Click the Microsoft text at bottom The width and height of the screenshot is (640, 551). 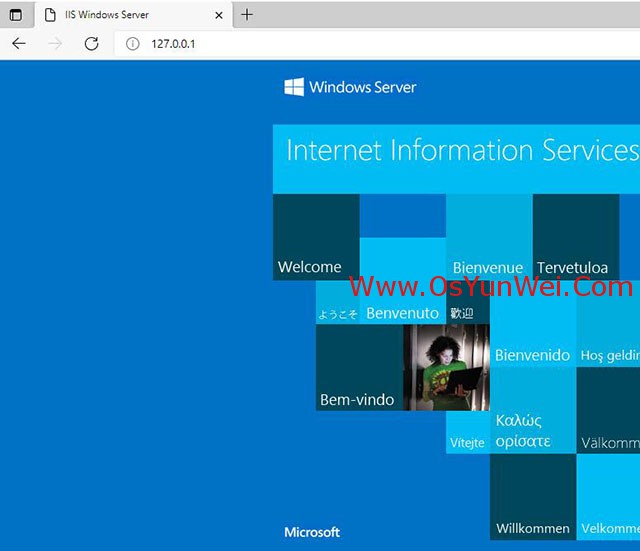click(312, 532)
